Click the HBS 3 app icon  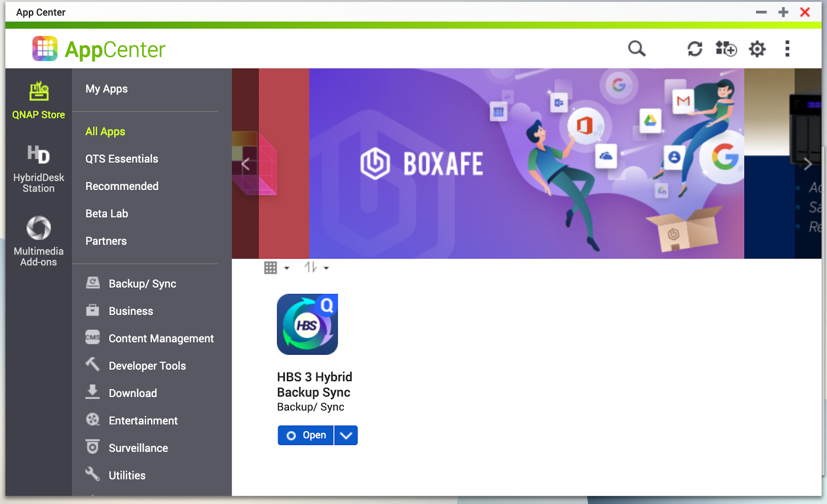tap(308, 324)
